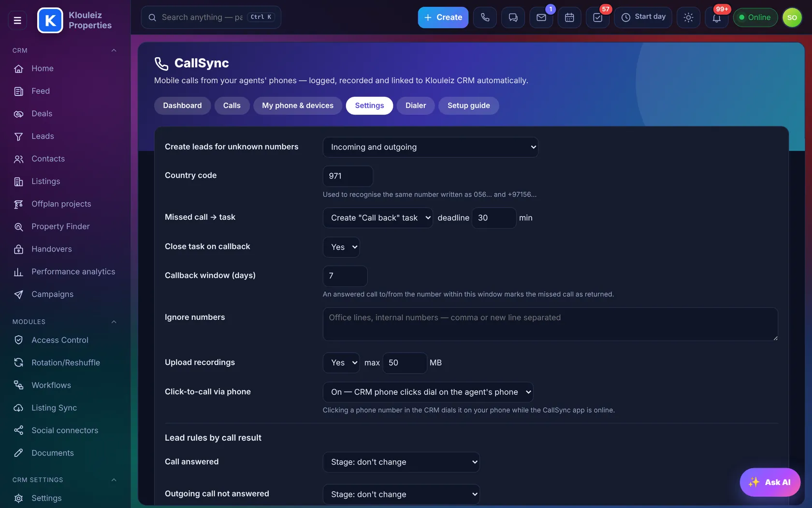Open Social connectors module
This screenshot has width=812, height=508.
(x=65, y=431)
